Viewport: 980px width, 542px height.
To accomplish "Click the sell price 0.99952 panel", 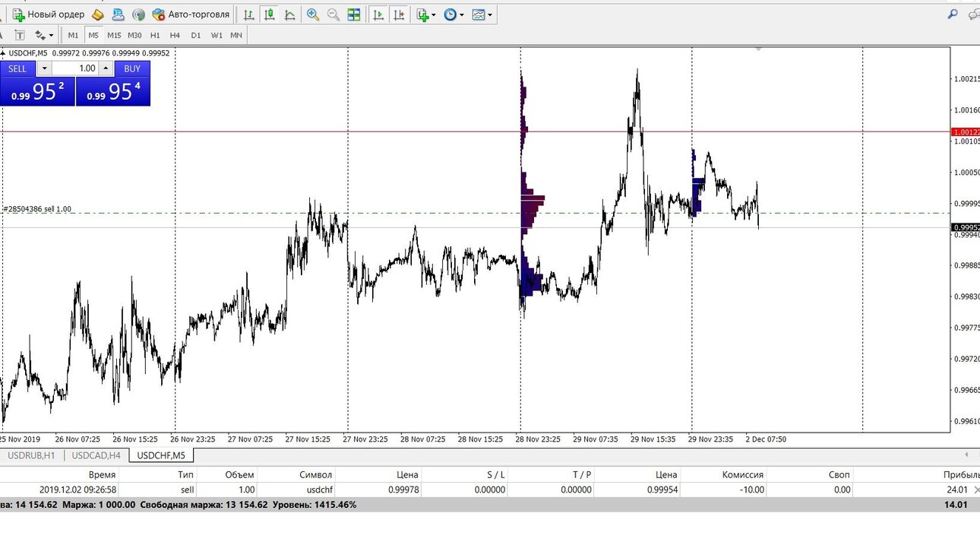I will [37, 91].
